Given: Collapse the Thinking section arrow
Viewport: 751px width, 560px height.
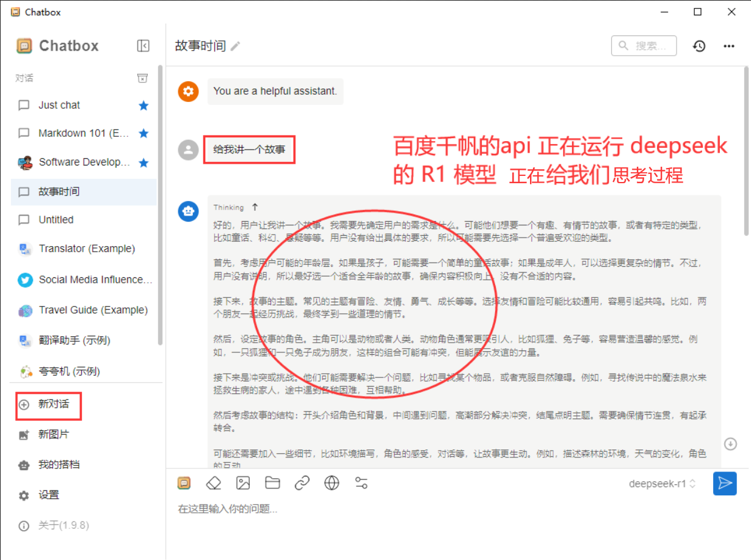Looking at the screenshot, I should tap(255, 207).
